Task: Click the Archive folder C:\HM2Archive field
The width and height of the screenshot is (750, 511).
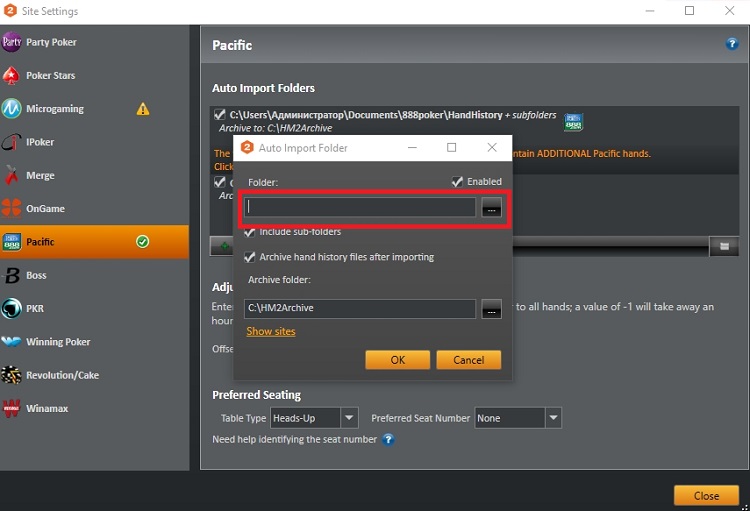Action: pos(360,309)
